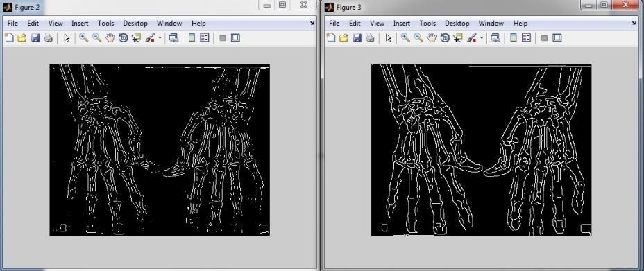Click dock arrow in Figure 3 menu bar
The width and height of the screenshot is (644, 271).
click(x=634, y=24)
